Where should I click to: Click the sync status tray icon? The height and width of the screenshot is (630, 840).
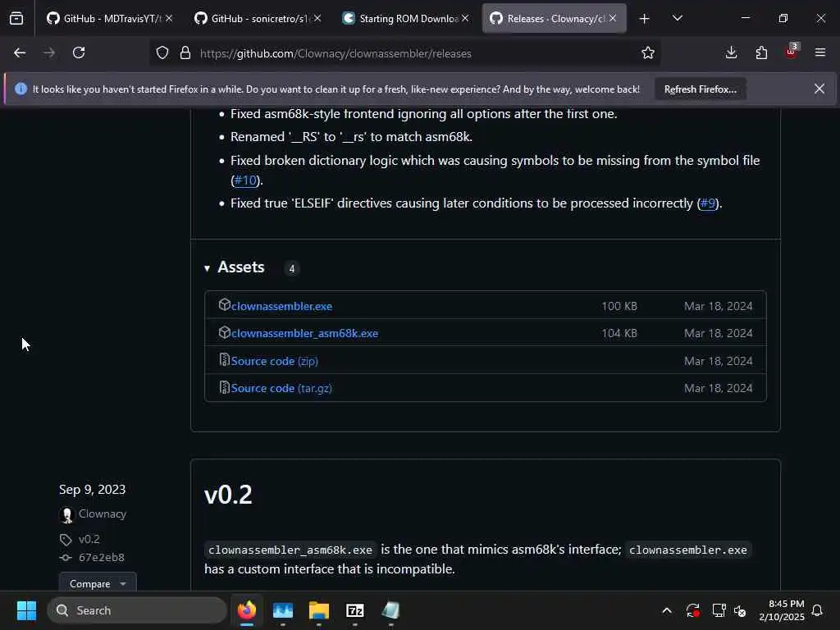tap(692, 610)
